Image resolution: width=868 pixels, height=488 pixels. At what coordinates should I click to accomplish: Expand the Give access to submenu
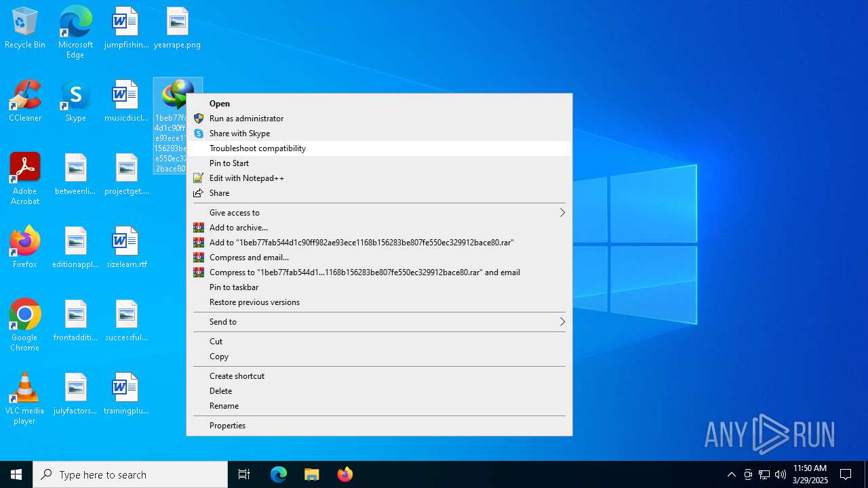[x=379, y=213]
